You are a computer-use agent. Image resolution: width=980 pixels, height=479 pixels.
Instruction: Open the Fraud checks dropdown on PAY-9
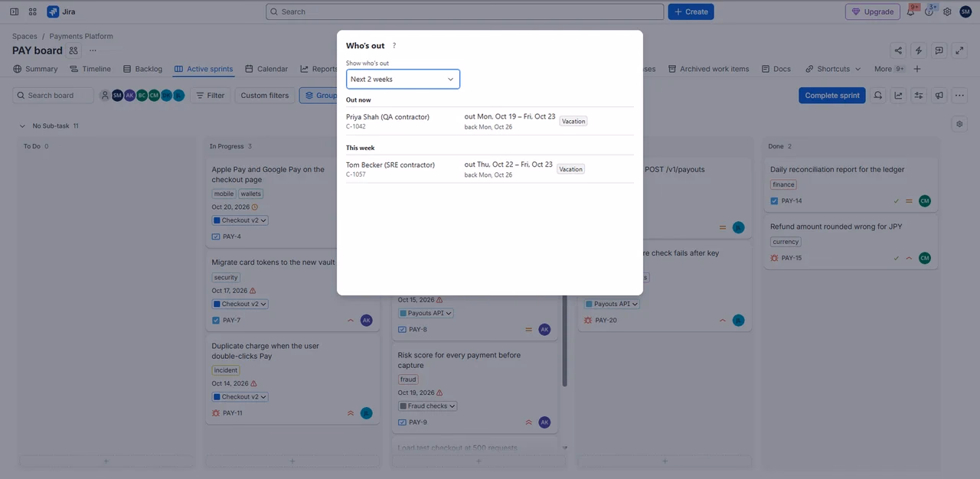pyautogui.click(x=427, y=406)
